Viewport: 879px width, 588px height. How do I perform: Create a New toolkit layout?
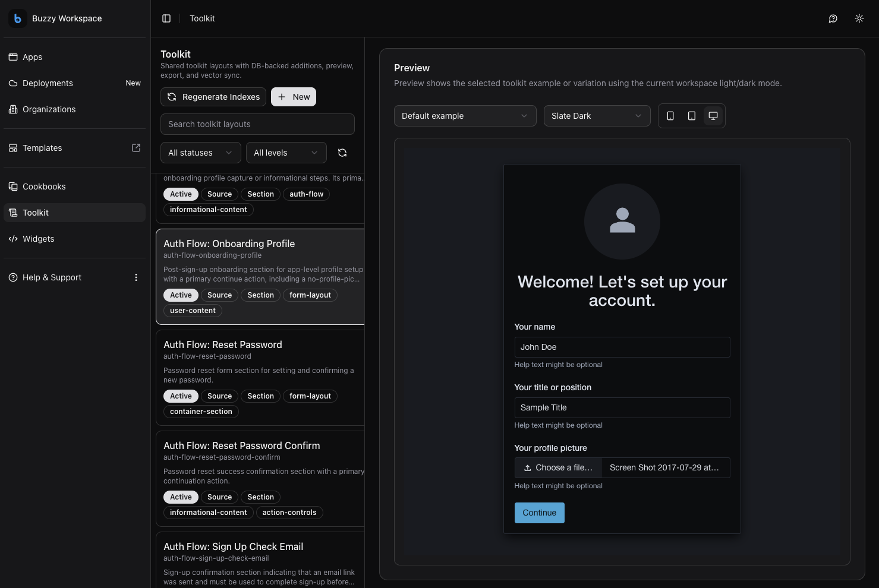[x=294, y=97]
